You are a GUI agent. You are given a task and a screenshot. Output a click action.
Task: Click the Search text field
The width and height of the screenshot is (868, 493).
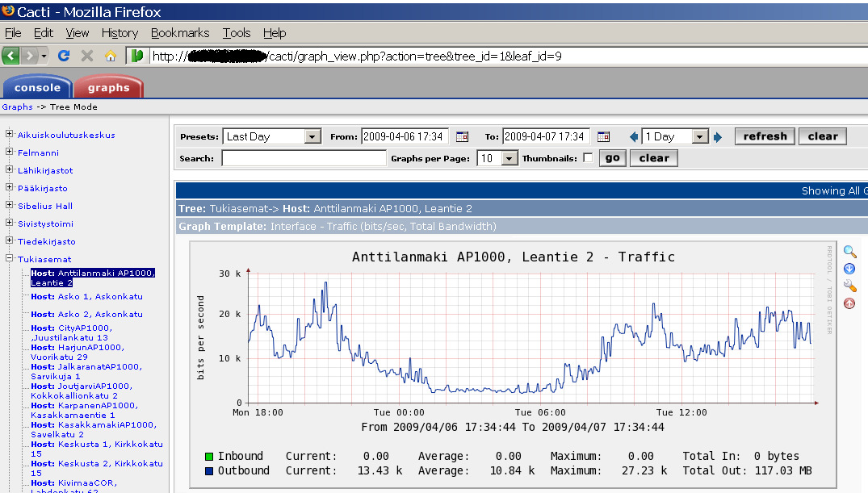[x=304, y=158]
